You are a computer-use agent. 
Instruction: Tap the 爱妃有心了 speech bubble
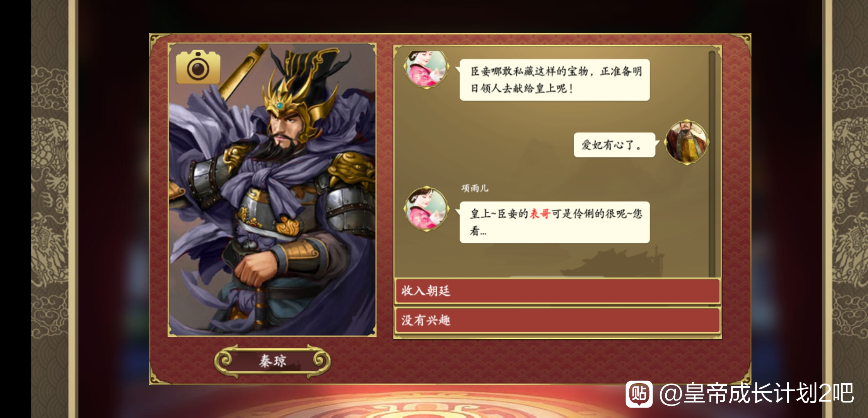(x=614, y=145)
